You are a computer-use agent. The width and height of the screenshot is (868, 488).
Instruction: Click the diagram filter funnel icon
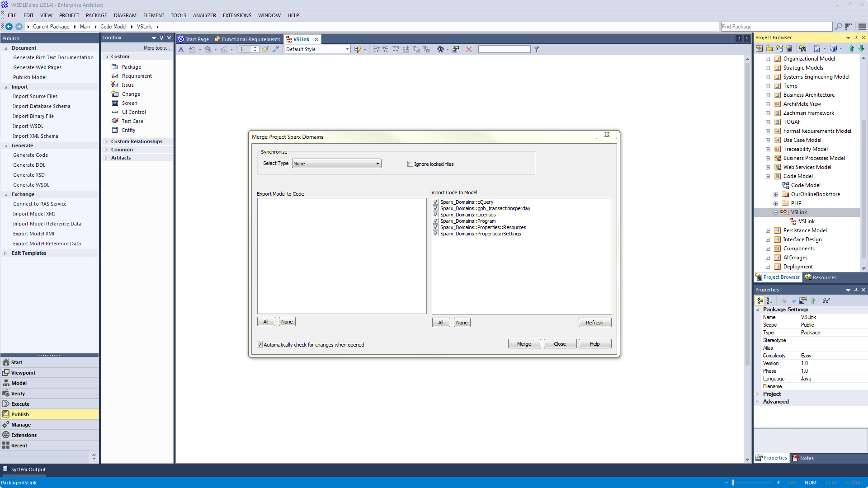(x=537, y=49)
